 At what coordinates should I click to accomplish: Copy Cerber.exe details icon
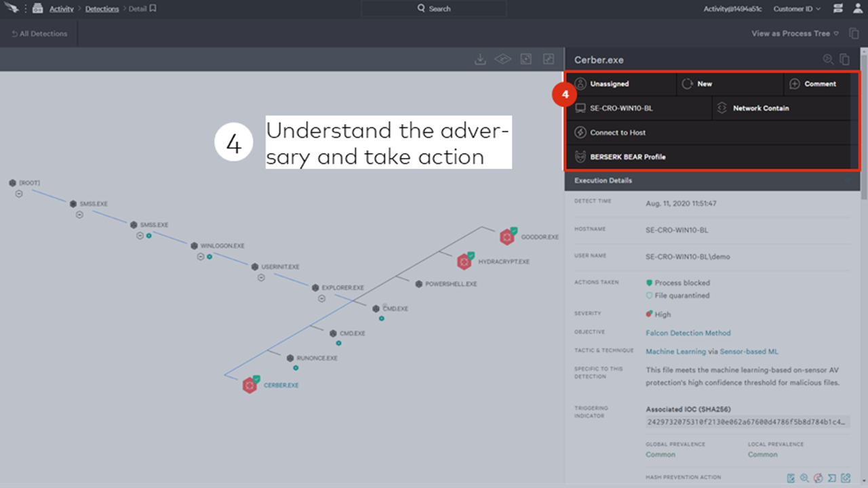(x=845, y=60)
